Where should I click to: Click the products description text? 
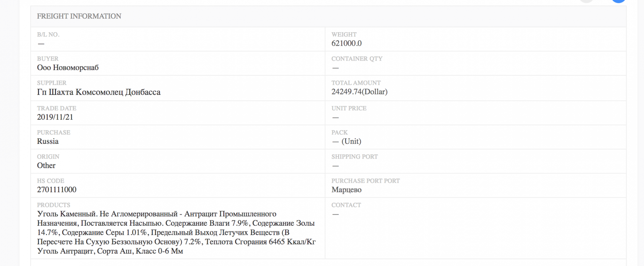click(x=175, y=232)
